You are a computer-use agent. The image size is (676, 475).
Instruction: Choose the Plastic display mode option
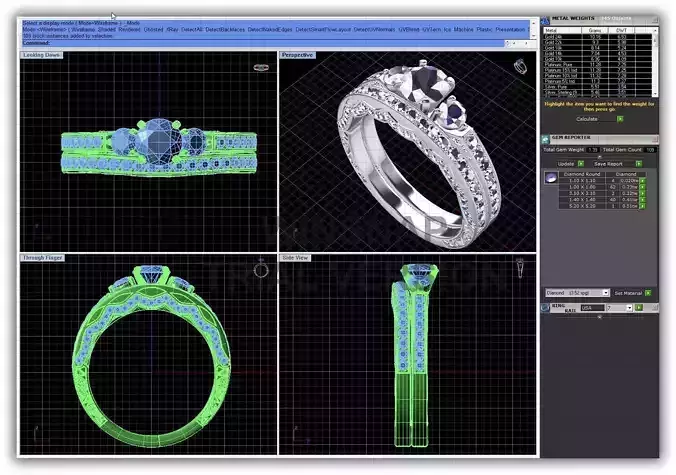[x=484, y=30]
